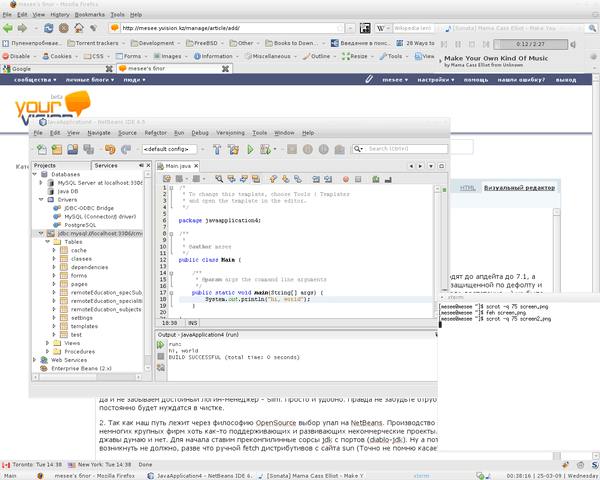Click Визуальный редактор link
600x480 pixels.
coord(519,188)
